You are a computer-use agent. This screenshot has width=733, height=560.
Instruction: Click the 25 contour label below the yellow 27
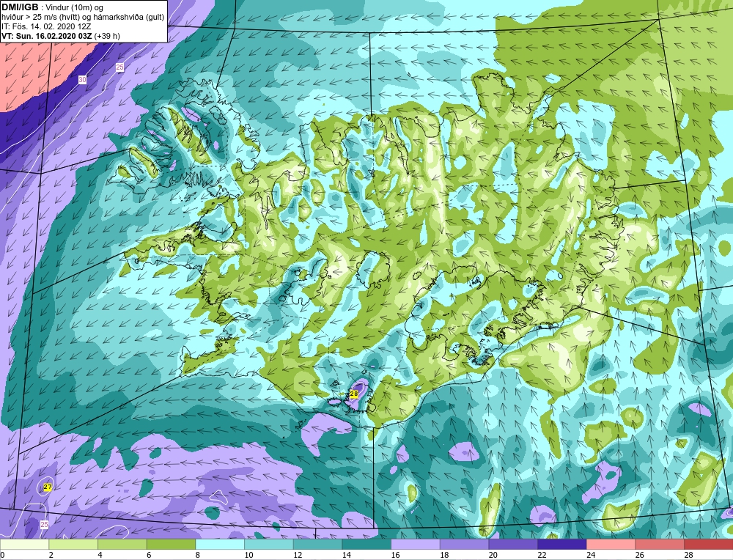[x=44, y=525]
